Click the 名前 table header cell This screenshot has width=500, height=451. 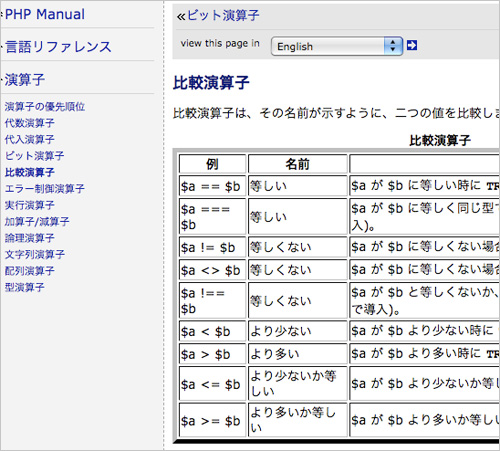click(x=298, y=164)
